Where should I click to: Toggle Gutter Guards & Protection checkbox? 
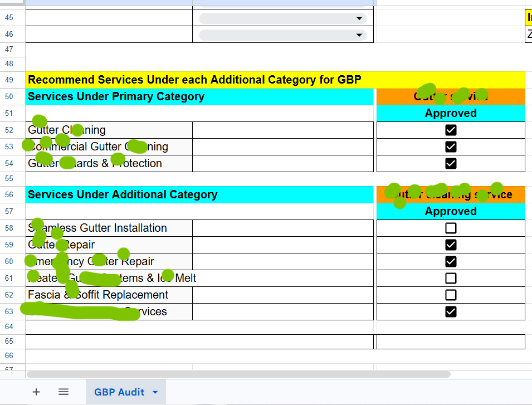(451, 163)
